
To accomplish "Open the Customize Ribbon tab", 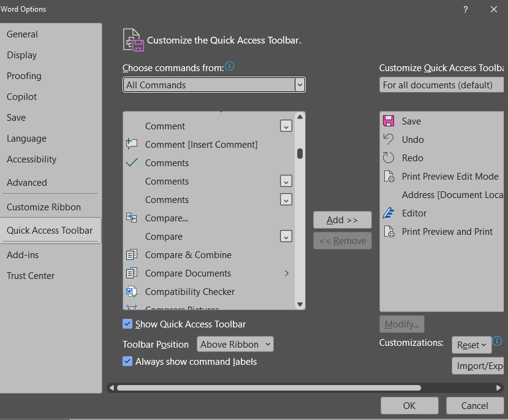I will (51, 207).
